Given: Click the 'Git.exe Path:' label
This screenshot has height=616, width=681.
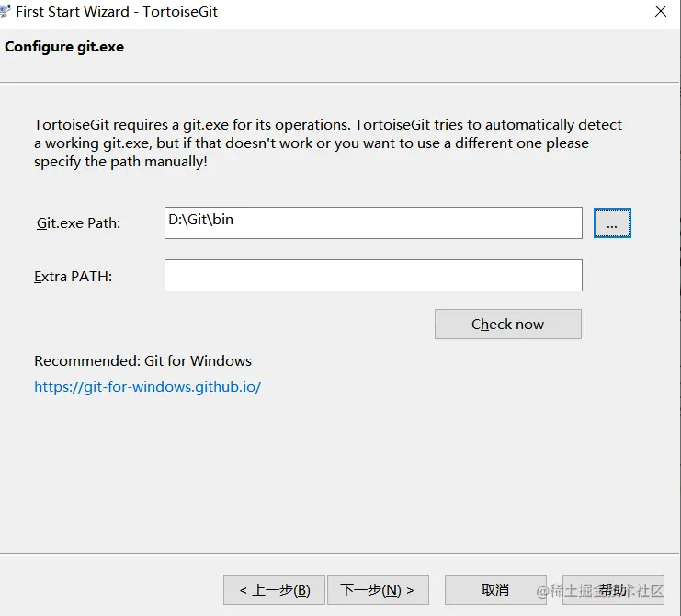Looking at the screenshot, I should click(x=78, y=223).
